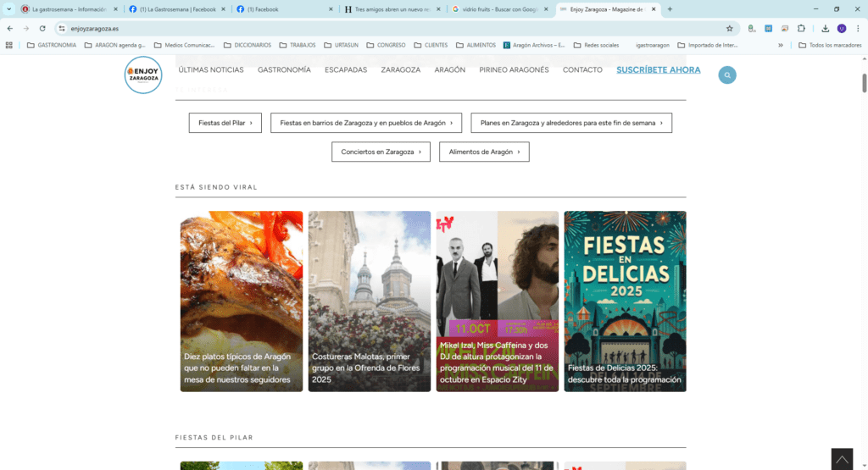868x470 pixels.
Task: Click the page vertical scrollbar thumb
Action: click(x=864, y=83)
